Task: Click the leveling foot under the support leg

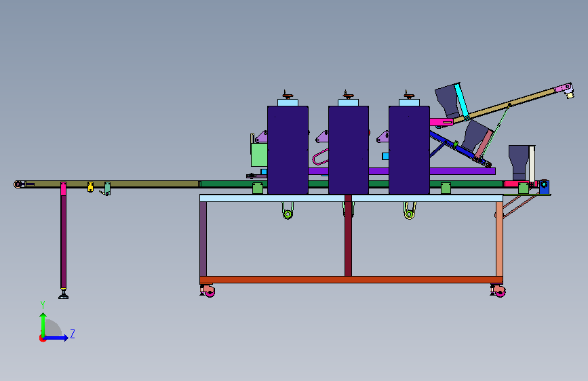Action: pos(63,294)
